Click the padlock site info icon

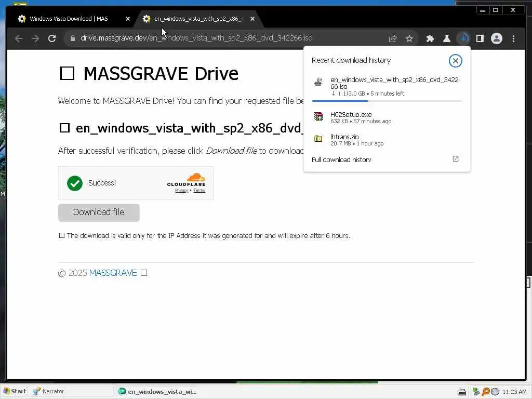pos(73,38)
